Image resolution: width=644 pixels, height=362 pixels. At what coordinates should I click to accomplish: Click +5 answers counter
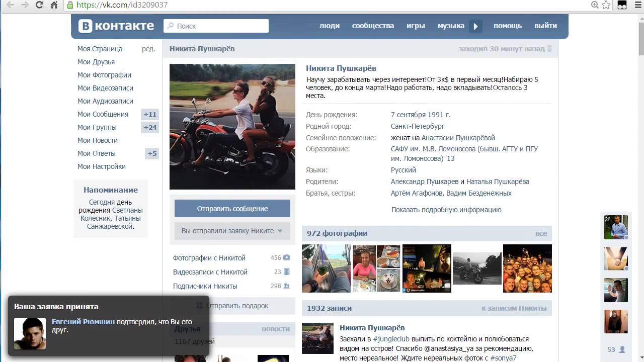(x=152, y=153)
